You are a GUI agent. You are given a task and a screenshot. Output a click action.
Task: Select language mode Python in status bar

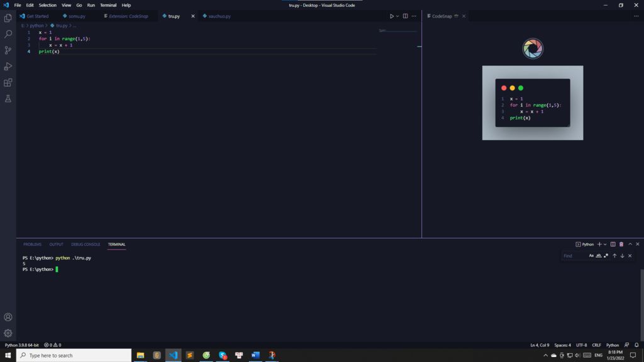point(613,345)
